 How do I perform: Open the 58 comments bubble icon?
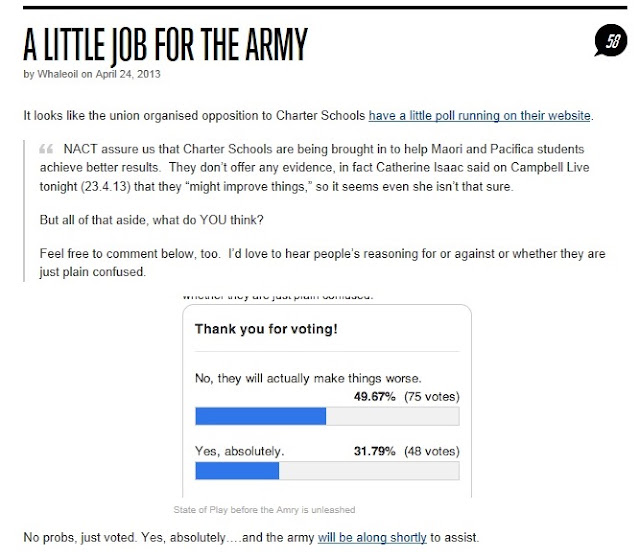[610, 40]
